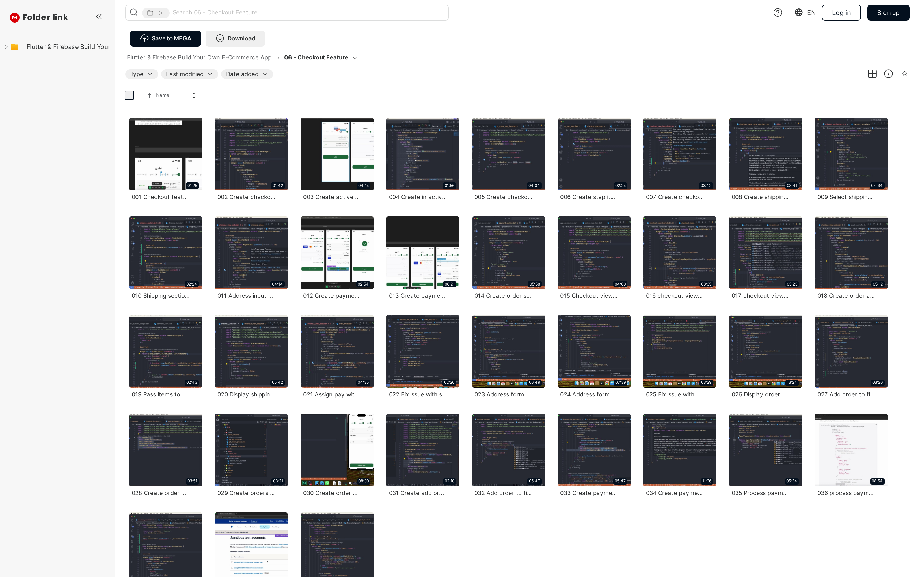Screen dimensions: 924x577
Task: Open the 001 Checkout feature video thumbnail
Action: point(165,154)
